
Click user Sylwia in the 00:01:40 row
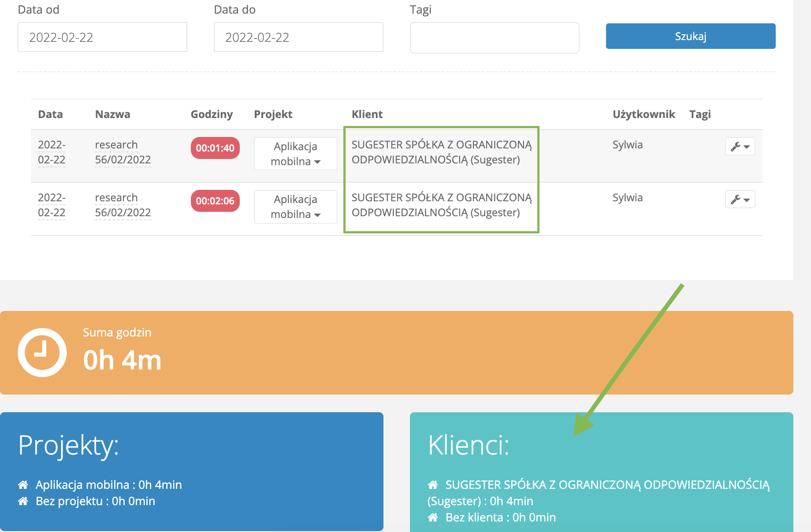(x=627, y=144)
